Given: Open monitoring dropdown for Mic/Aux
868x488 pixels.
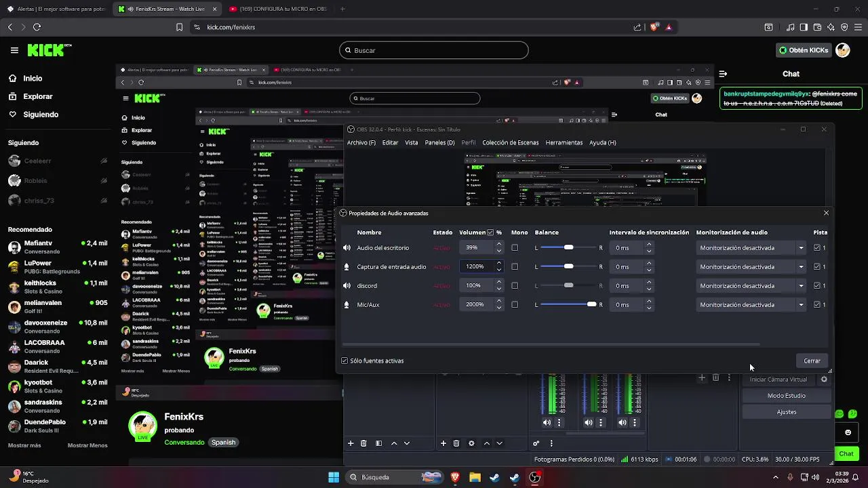Looking at the screenshot, I should (x=752, y=305).
